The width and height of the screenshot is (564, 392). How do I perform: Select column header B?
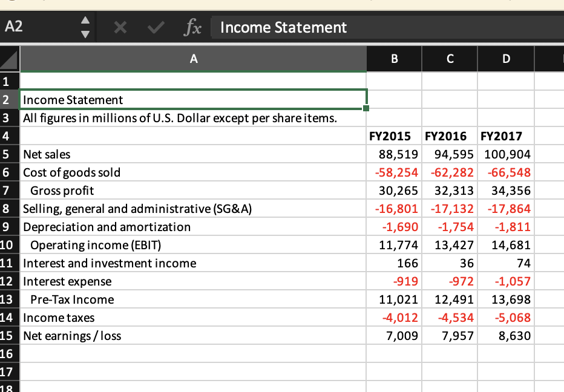tap(394, 59)
